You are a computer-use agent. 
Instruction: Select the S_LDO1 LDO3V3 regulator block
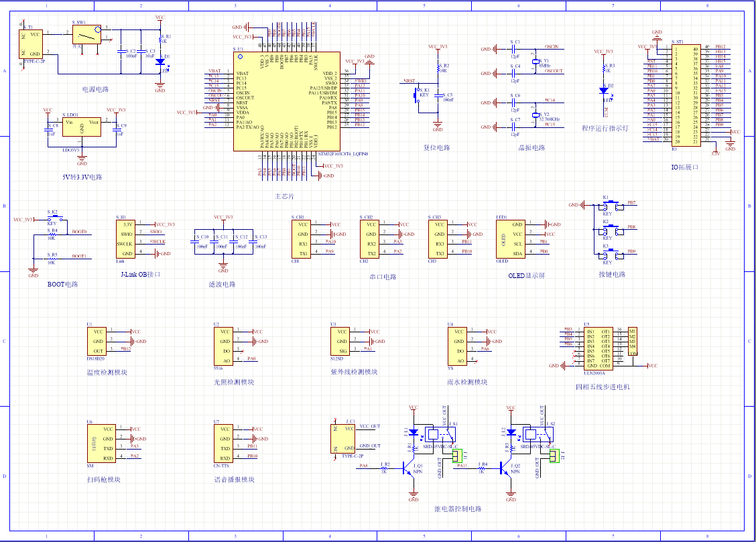(82, 126)
